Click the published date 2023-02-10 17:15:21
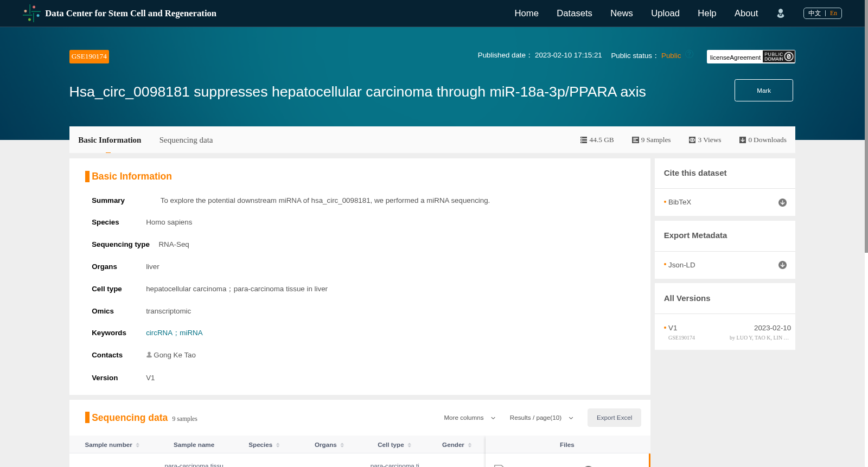Screen dimensions: 868x467 click(x=568, y=55)
